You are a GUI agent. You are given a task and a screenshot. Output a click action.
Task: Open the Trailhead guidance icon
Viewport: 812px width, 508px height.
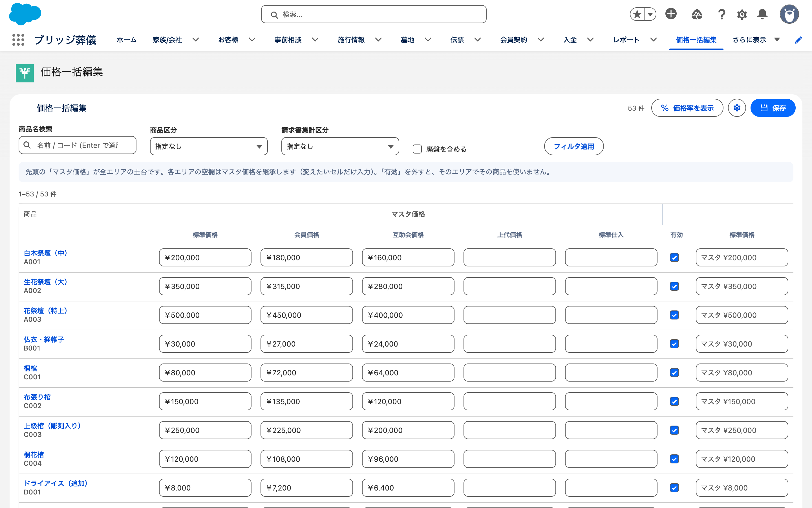point(697,14)
